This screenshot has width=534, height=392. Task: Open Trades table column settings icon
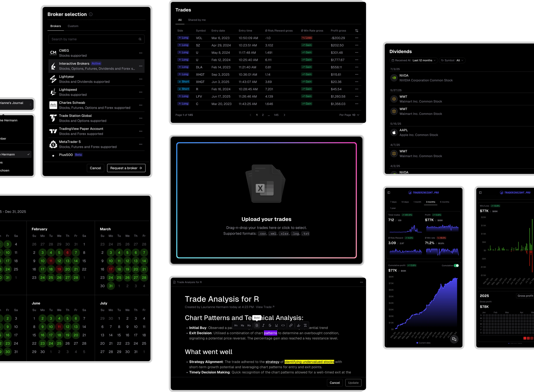pos(356,31)
